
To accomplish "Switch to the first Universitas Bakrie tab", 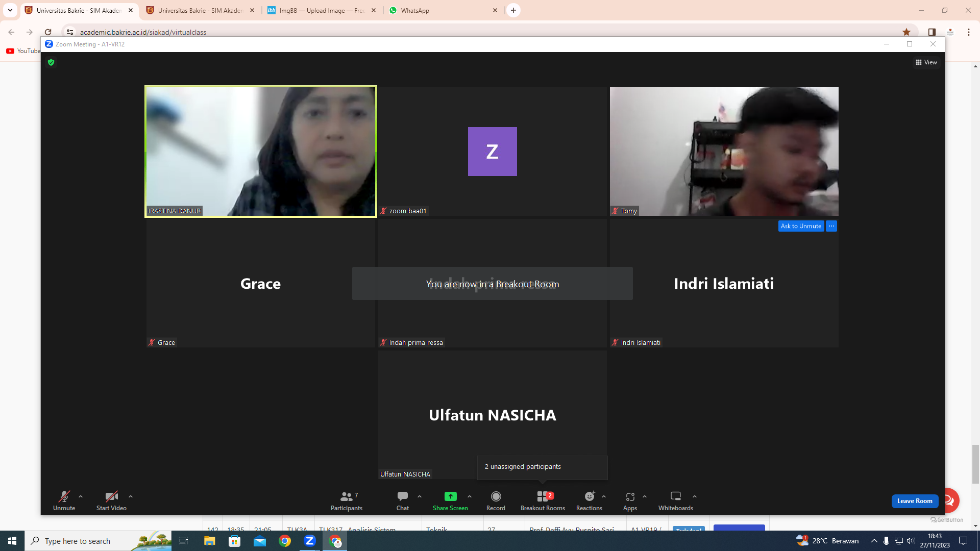I will click(x=79, y=10).
